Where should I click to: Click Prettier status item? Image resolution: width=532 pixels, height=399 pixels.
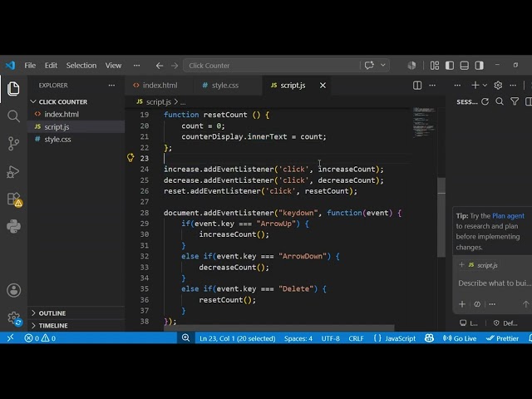coord(502,338)
